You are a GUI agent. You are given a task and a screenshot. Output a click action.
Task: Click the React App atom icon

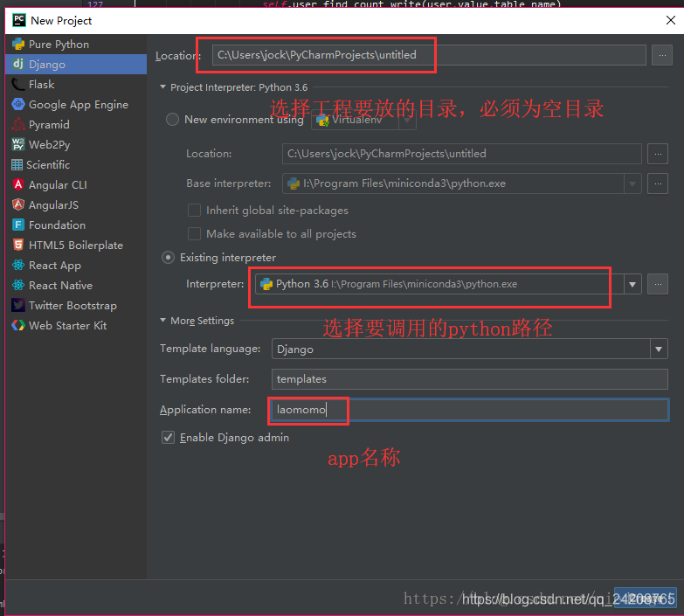coord(18,265)
